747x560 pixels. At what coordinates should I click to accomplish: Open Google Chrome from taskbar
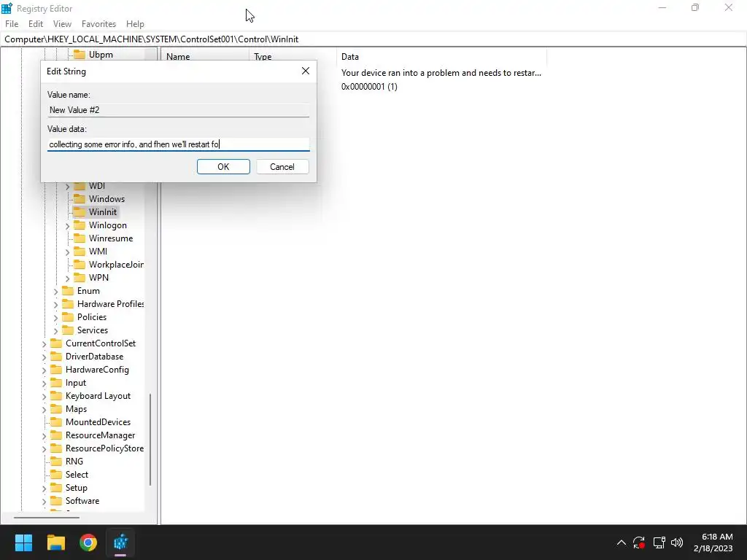(88, 542)
